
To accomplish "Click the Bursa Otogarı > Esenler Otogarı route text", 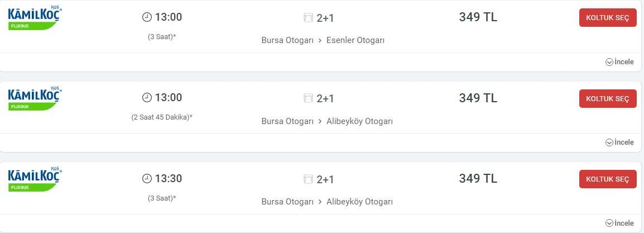I will click(323, 40).
